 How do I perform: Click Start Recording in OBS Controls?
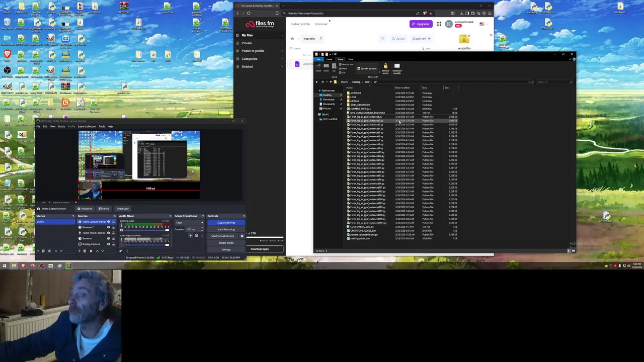click(x=226, y=229)
